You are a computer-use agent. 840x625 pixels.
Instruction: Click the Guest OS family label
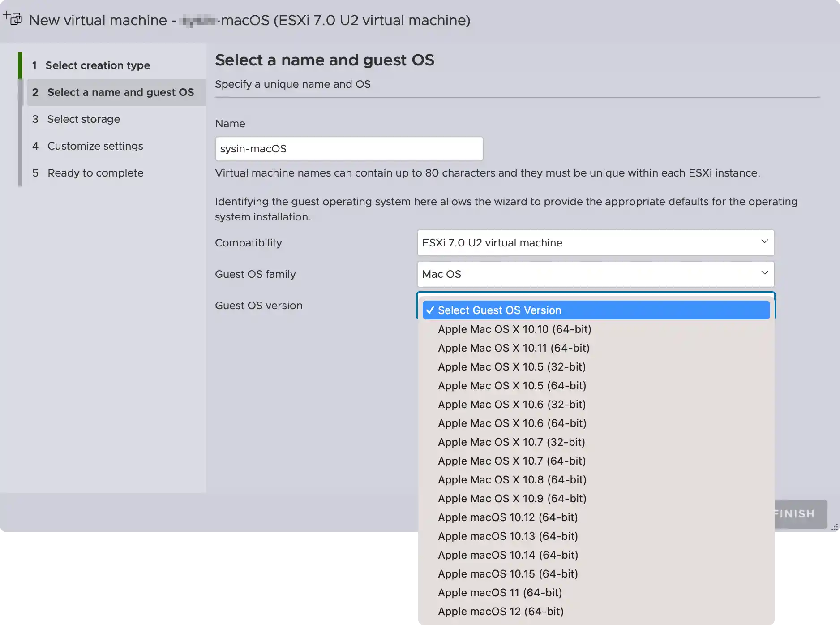tap(255, 274)
